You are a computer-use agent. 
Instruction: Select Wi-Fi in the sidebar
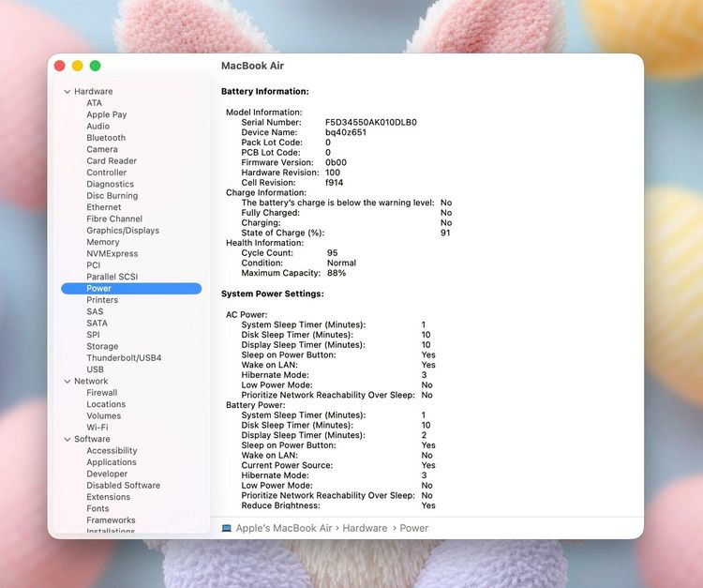click(97, 428)
